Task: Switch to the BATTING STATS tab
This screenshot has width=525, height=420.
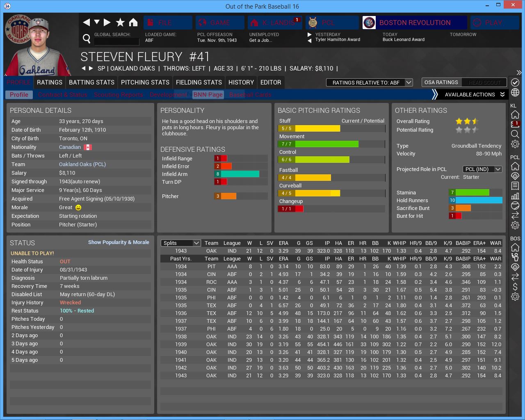Action: click(91, 82)
